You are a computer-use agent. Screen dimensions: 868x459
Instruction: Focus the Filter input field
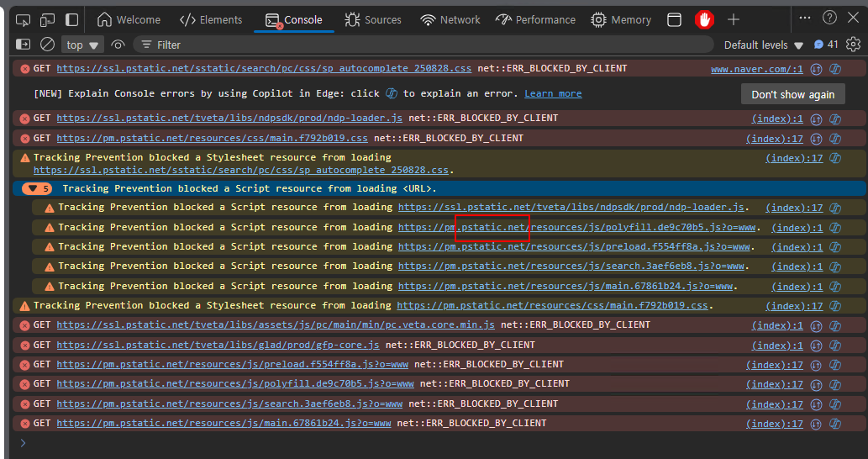pyautogui.click(x=423, y=45)
